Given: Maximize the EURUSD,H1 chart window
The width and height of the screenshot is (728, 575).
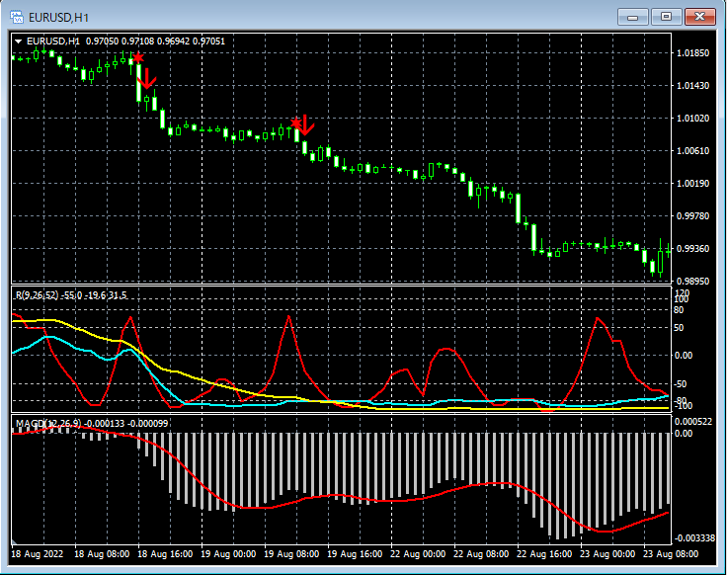Looking at the screenshot, I should (666, 16).
